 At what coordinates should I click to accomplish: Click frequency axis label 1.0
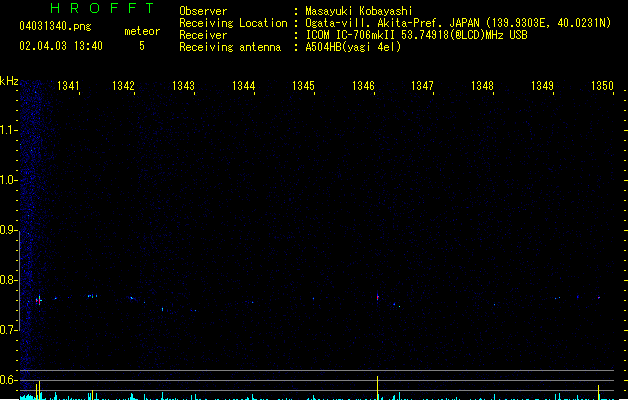coord(8,180)
